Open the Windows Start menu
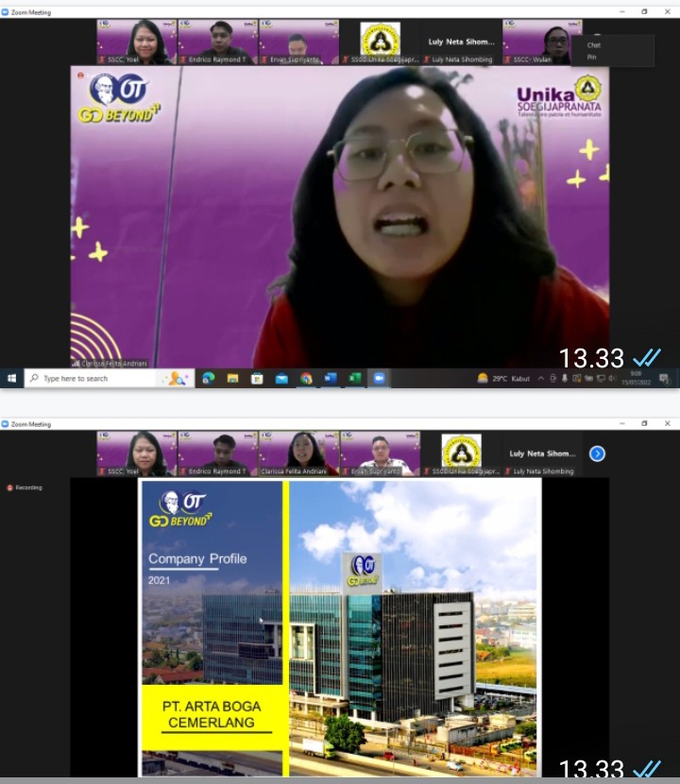This screenshot has width=680, height=784. [11, 379]
